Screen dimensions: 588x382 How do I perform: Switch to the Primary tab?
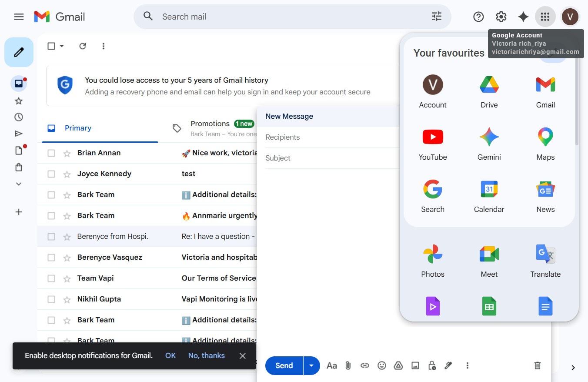pyautogui.click(x=100, y=128)
